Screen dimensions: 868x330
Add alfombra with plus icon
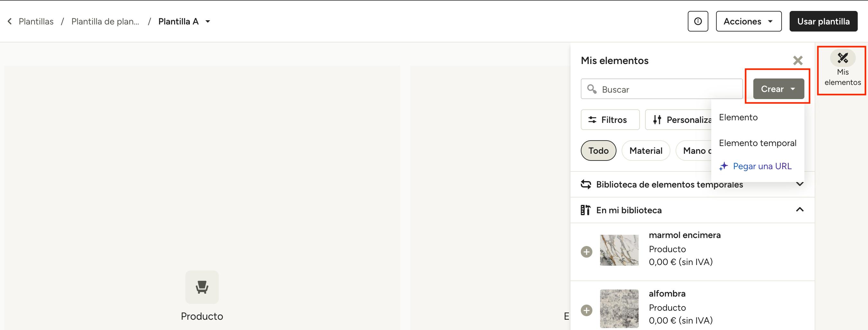(x=586, y=310)
